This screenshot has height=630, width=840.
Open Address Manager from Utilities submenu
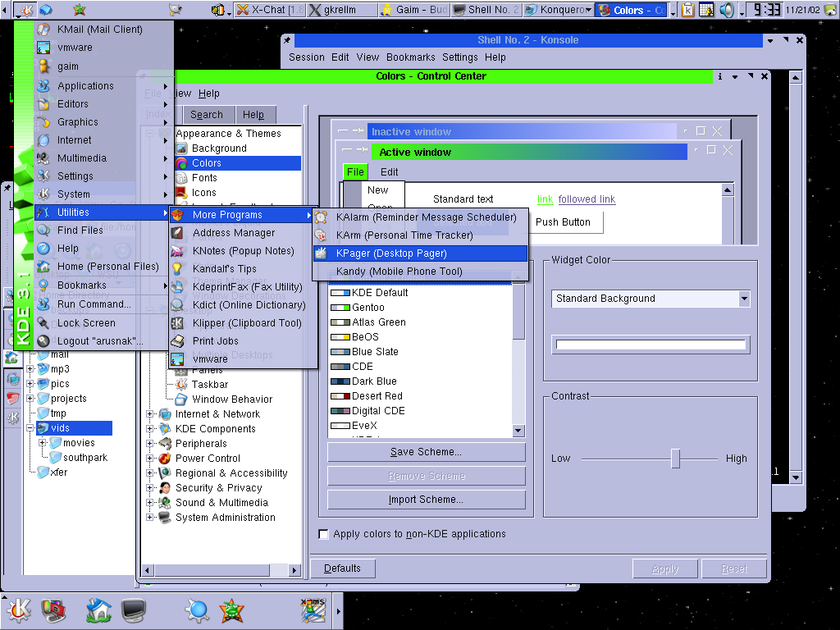243,233
